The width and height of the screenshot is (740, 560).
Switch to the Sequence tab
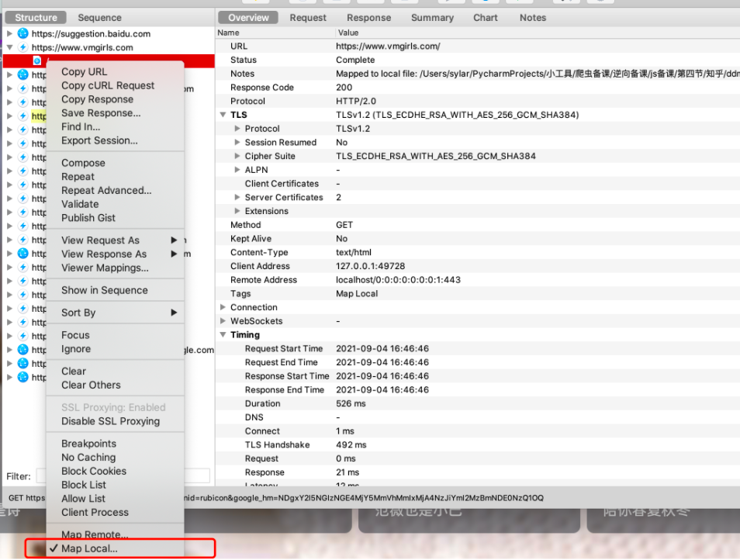tap(99, 18)
